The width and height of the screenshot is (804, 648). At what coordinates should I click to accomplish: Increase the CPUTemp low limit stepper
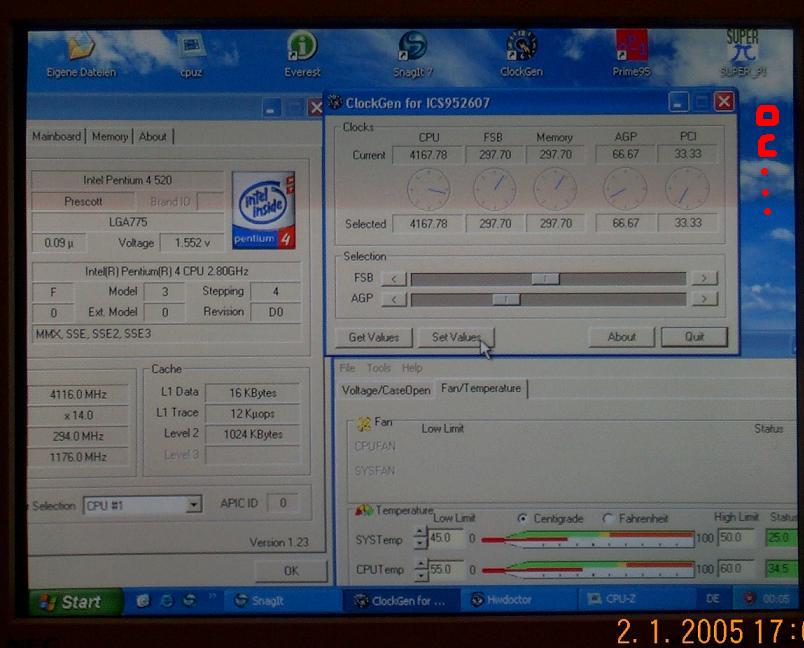tap(420, 564)
